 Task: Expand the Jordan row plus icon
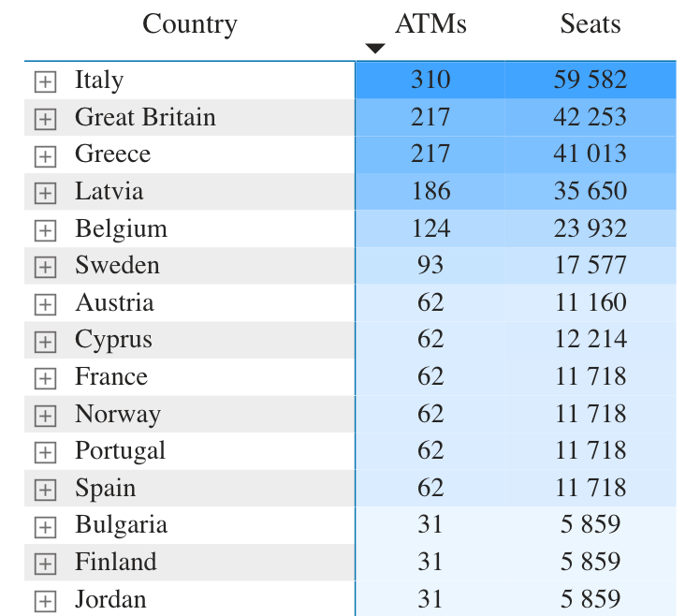point(45,601)
